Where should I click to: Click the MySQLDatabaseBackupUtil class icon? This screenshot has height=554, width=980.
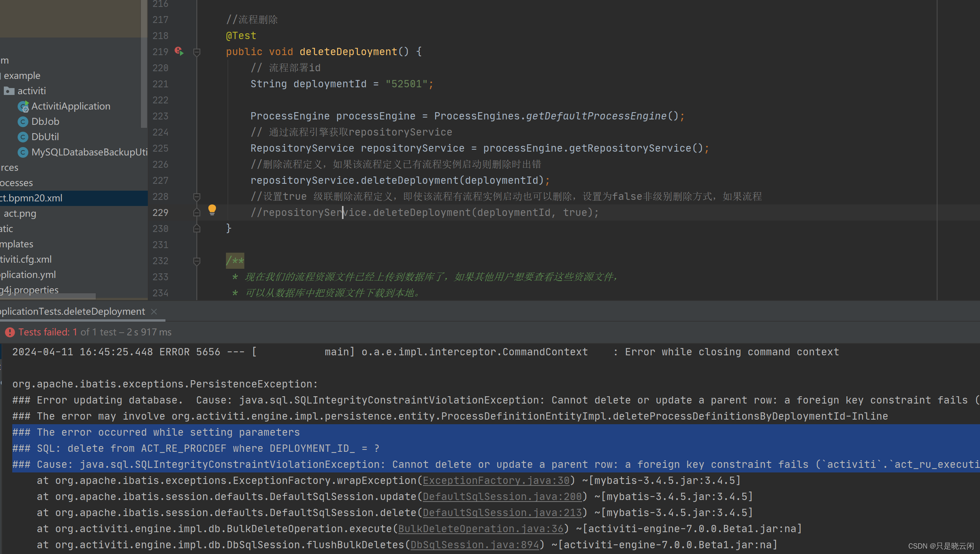23,152
